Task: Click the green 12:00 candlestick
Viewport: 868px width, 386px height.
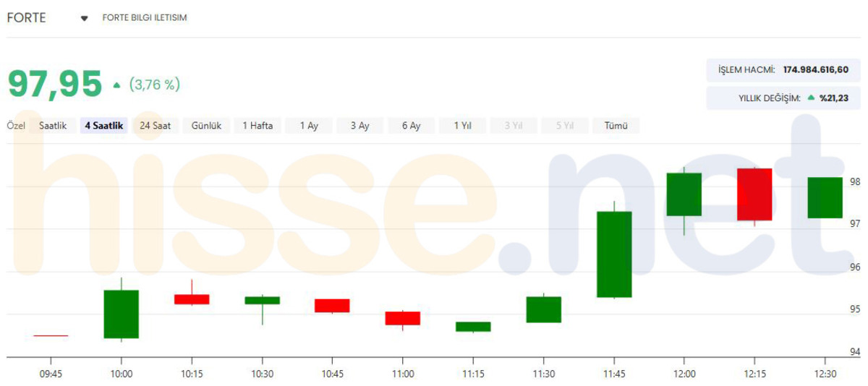Action: [x=684, y=194]
